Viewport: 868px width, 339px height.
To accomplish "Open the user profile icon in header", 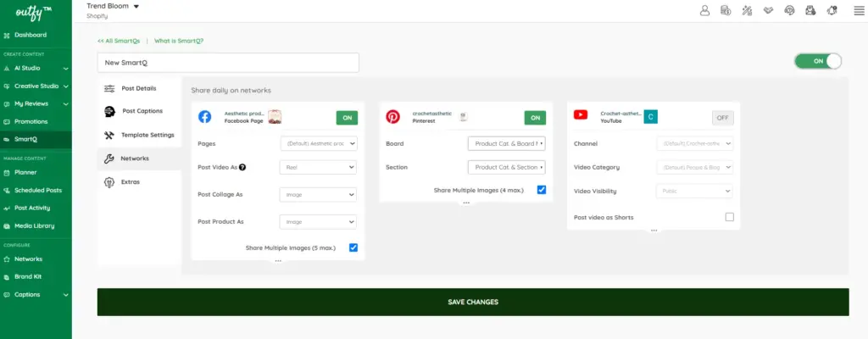I will coord(704,10).
